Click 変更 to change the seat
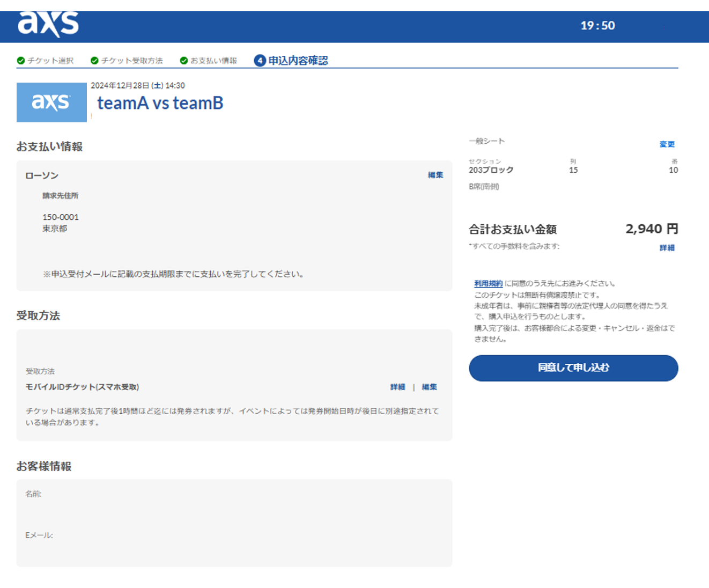 (667, 144)
